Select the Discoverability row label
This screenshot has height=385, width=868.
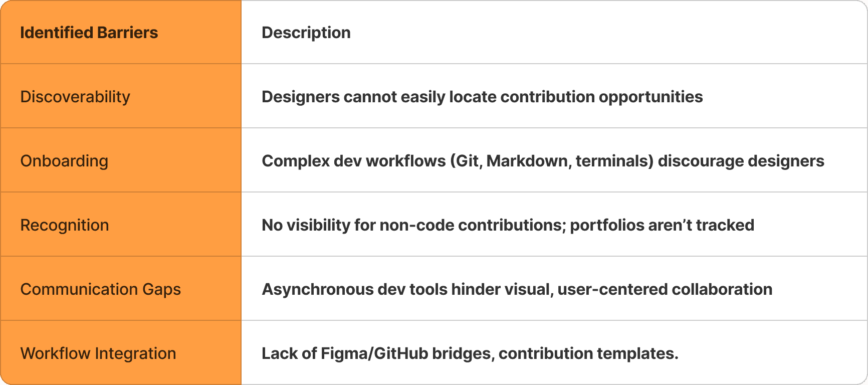pos(75,97)
